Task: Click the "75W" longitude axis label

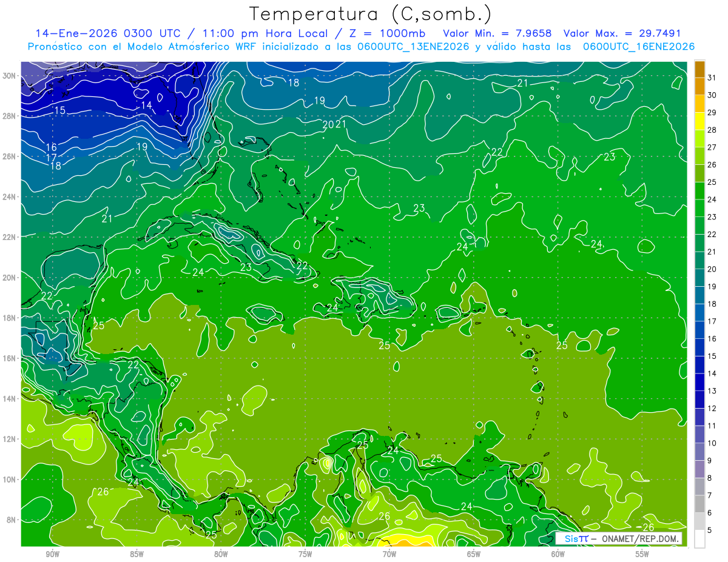Action: coord(305,554)
